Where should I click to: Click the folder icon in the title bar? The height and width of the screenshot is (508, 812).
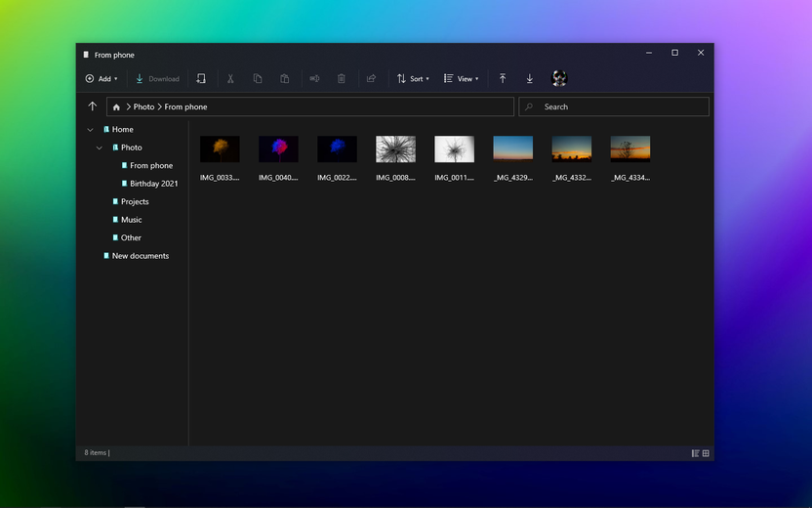pos(86,55)
